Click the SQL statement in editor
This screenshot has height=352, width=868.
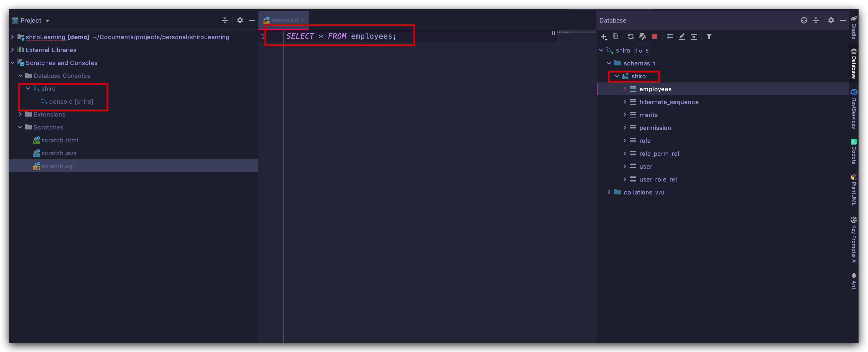tap(341, 36)
